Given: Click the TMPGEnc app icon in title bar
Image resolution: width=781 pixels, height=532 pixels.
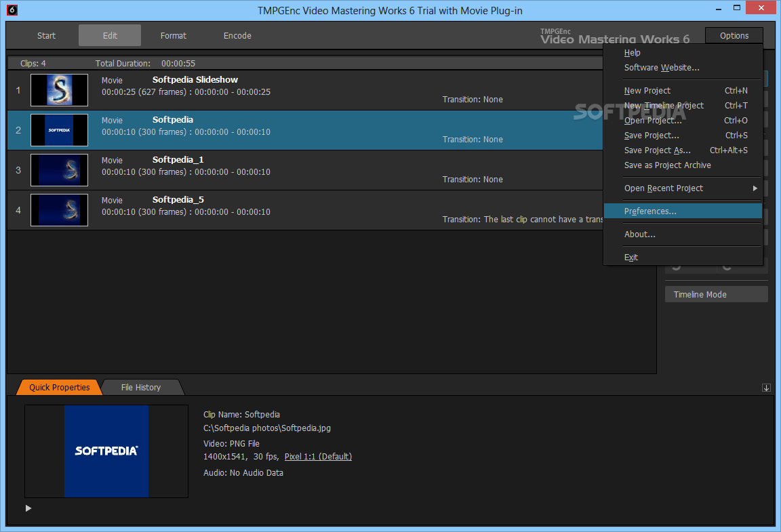Looking at the screenshot, I should [12, 10].
